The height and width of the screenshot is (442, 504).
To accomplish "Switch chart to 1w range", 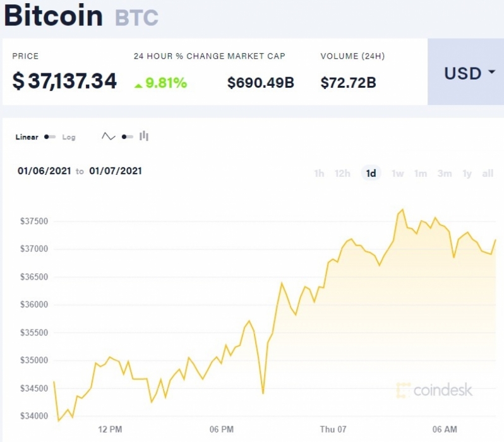I will [398, 174].
